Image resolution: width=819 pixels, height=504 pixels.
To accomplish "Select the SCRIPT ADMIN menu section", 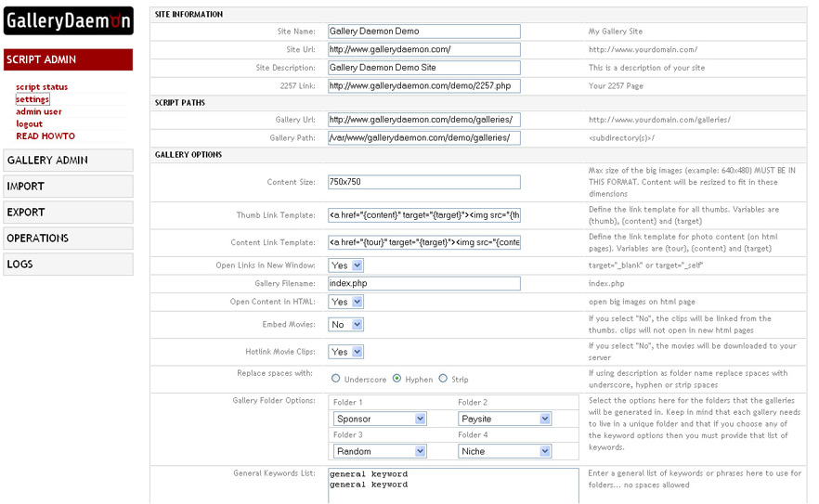I will click(69, 59).
